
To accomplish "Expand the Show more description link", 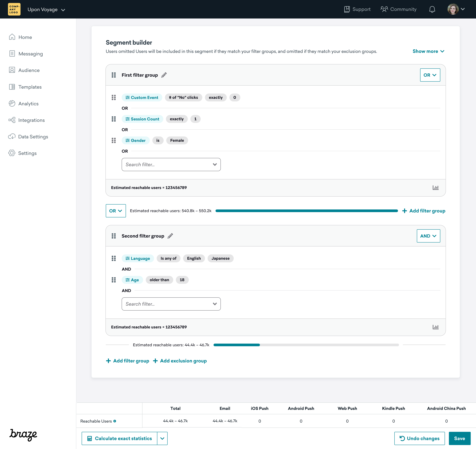I will (x=428, y=51).
